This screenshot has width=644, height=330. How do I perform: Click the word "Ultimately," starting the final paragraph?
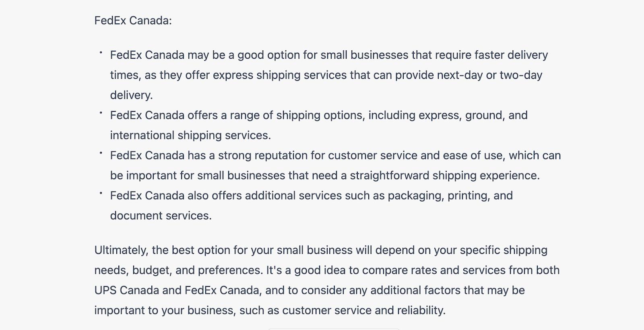[121, 250]
